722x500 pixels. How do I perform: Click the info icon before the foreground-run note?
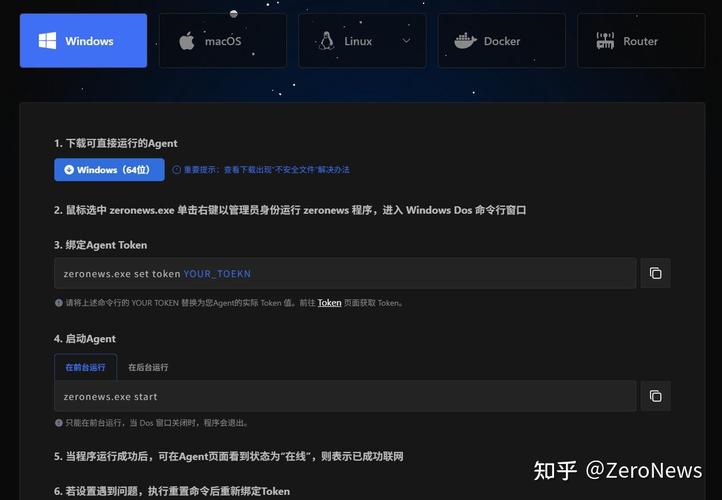click(x=58, y=423)
